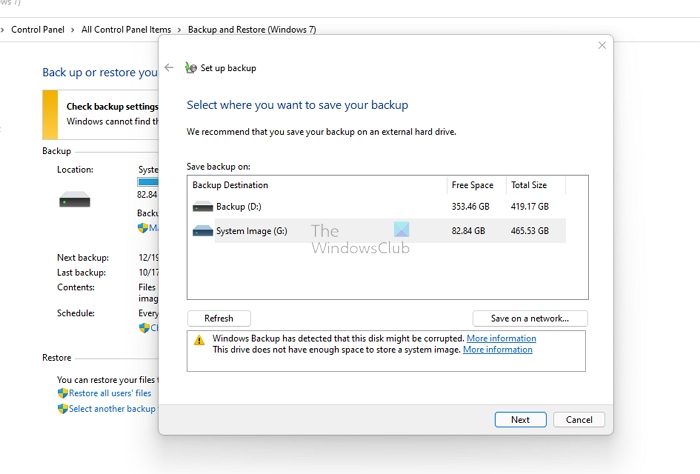Sort by Total Size column header
This screenshot has height=474, width=700.
[x=529, y=185]
